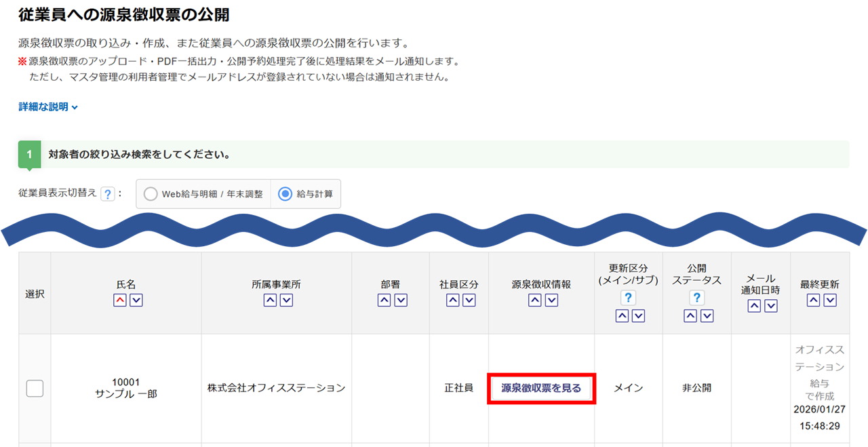Click help icon beside 従業員表示切替え

coord(107,194)
